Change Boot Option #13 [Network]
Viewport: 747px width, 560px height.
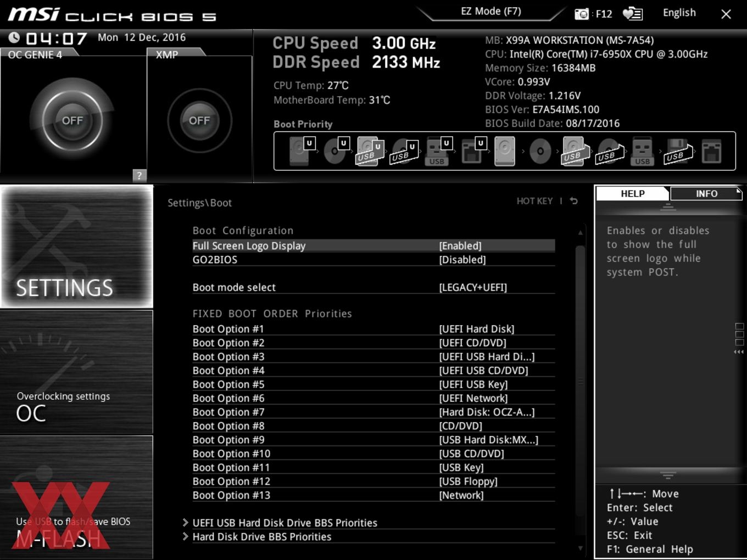click(x=461, y=495)
